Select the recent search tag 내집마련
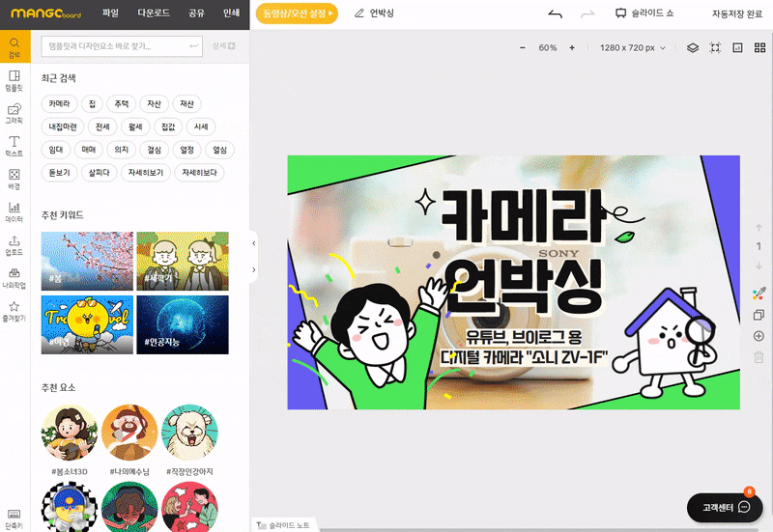773x532 pixels. [63, 127]
